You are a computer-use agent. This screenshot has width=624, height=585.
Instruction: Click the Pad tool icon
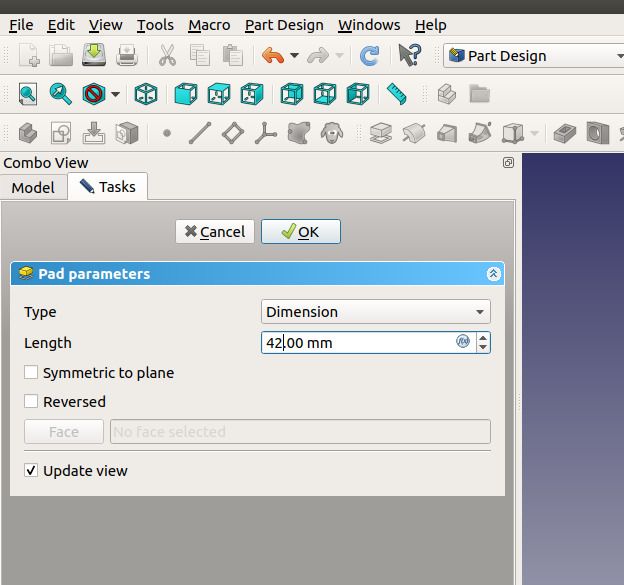pyautogui.click(x=381, y=133)
